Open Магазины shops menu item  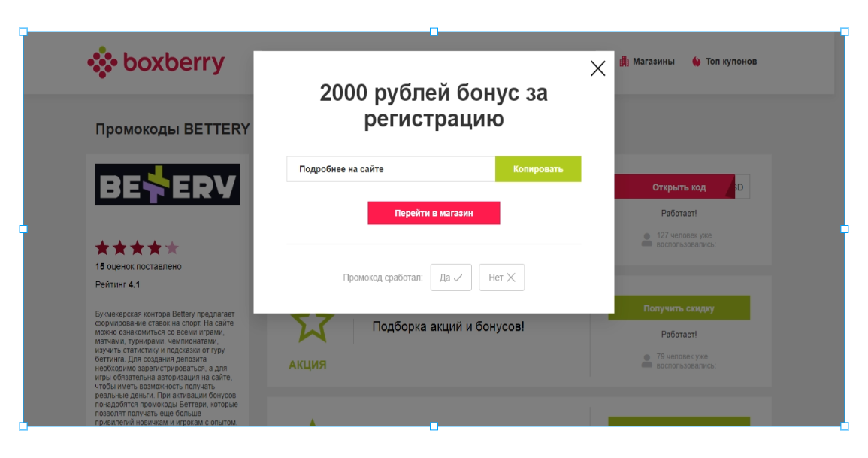pyautogui.click(x=647, y=62)
